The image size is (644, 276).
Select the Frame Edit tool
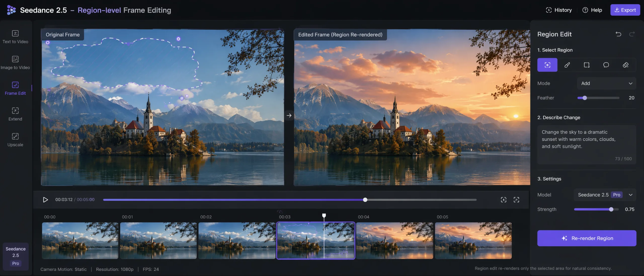pos(15,88)
